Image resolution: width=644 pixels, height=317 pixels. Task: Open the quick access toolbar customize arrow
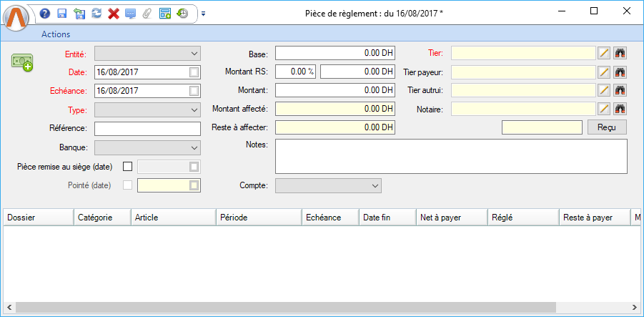tap(203, 13)
